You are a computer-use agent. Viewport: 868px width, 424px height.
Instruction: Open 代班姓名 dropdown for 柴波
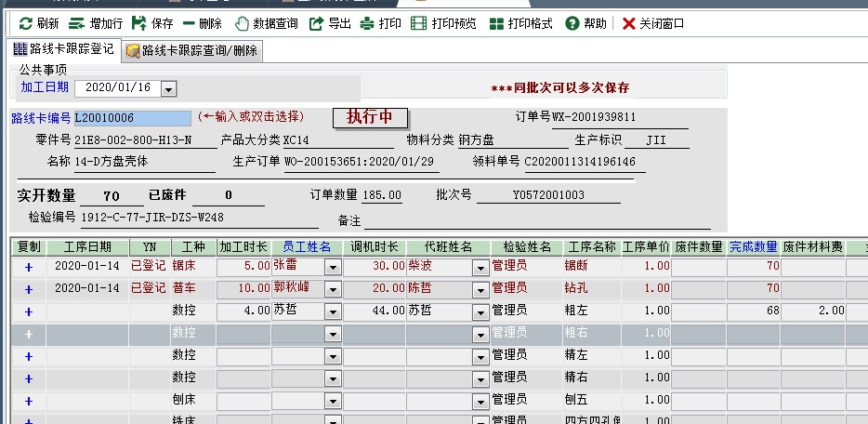coord(480,268)
